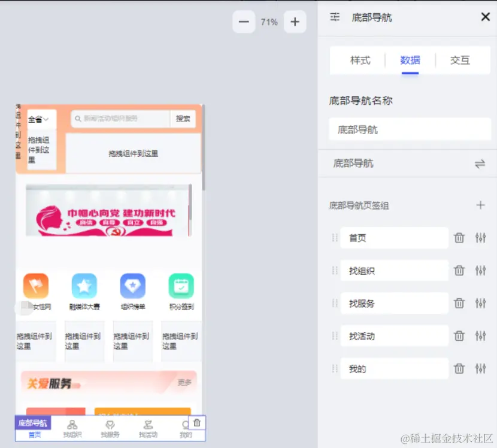Open settings sliders icon for 找活动 entry
Viewport: 497px width, 448px height.
click(481, 336)
